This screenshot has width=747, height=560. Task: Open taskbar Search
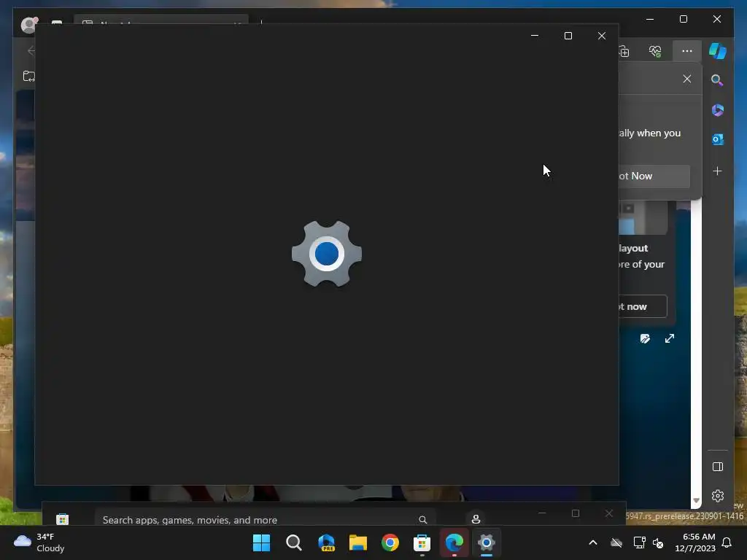click(x=293, y=542)
